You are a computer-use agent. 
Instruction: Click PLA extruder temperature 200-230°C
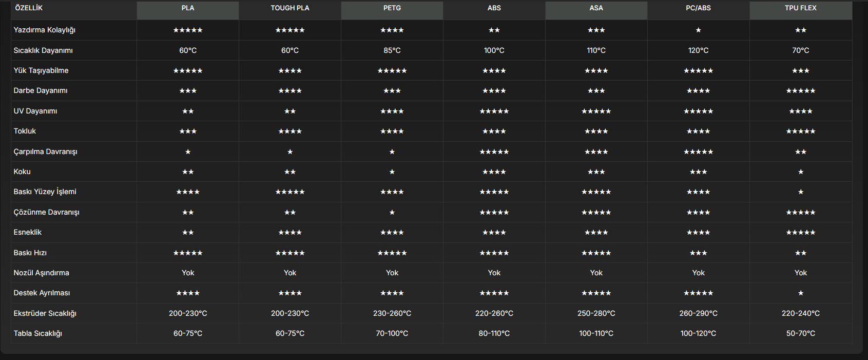coord(188,313)
